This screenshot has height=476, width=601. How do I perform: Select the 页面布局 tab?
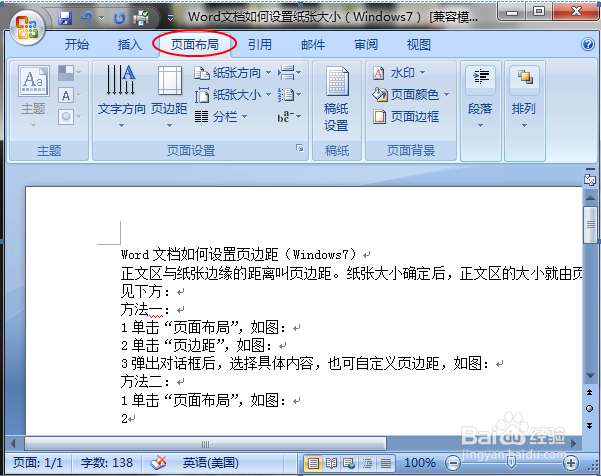tap(195, 44)
